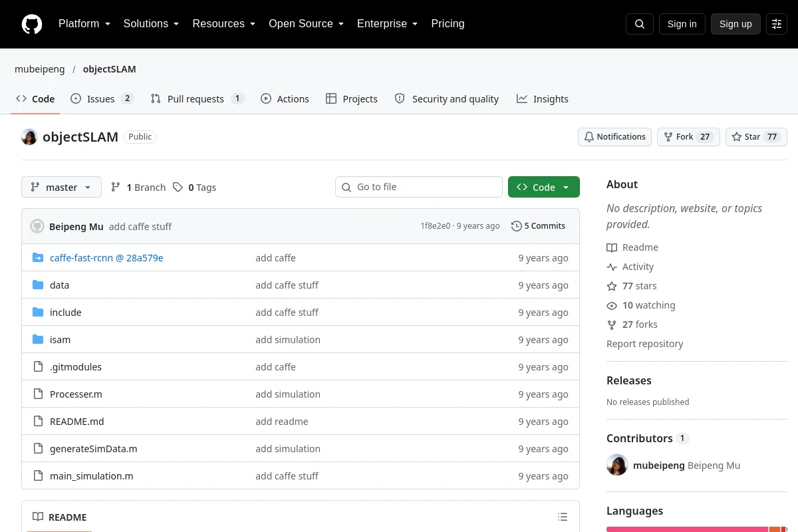Screen dimensions: 798x532
Task: Switch to the Code tab
Action: coord(36,98)
